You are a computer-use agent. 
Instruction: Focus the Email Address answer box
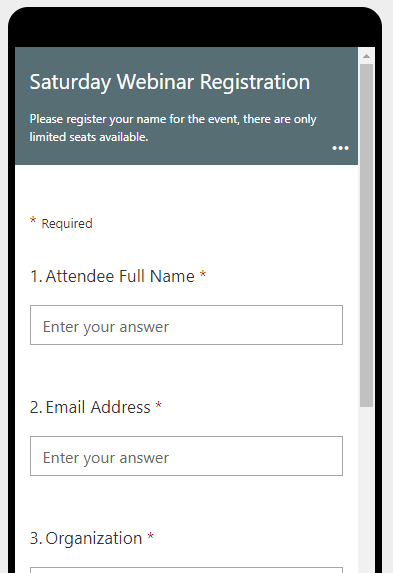click(186, 456)
